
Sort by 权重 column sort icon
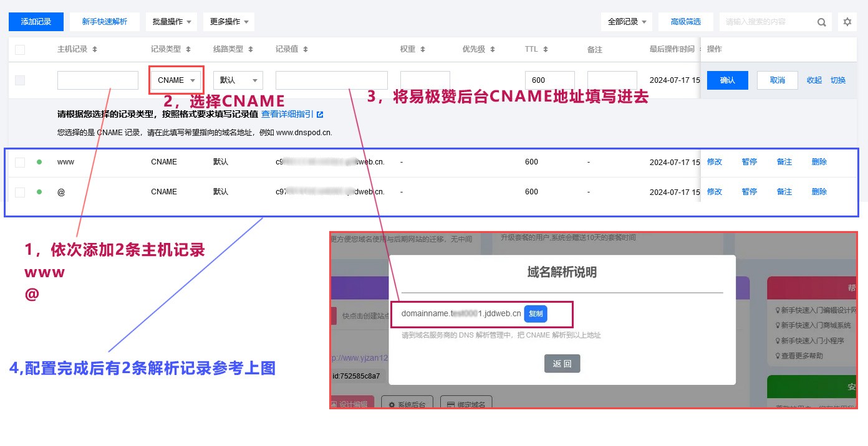423,49
